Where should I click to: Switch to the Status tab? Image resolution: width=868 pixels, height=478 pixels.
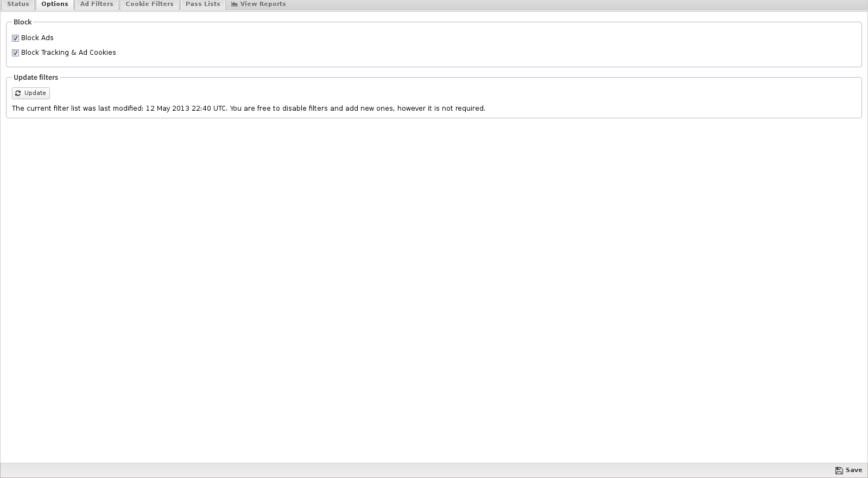click(x=18, y=4)
